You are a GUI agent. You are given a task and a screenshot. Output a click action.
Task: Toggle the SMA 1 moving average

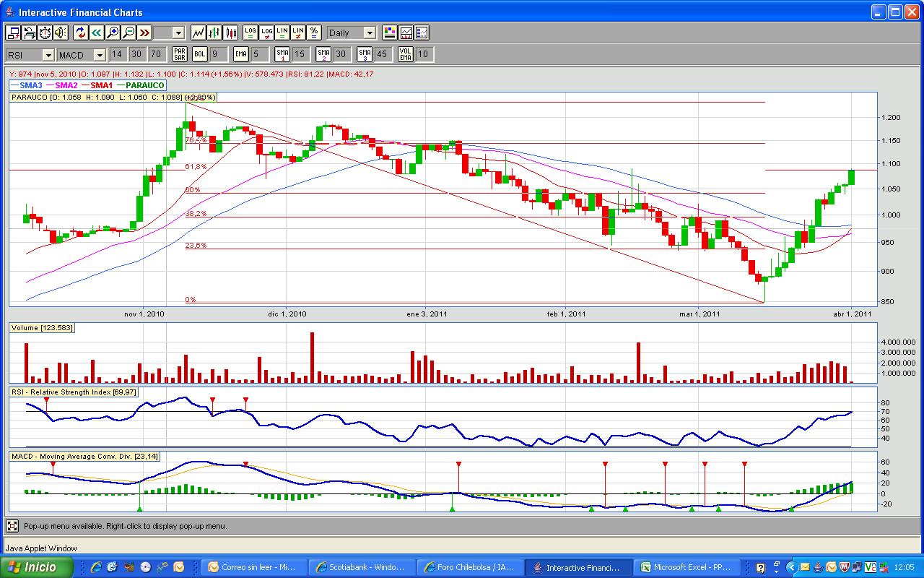282,54
